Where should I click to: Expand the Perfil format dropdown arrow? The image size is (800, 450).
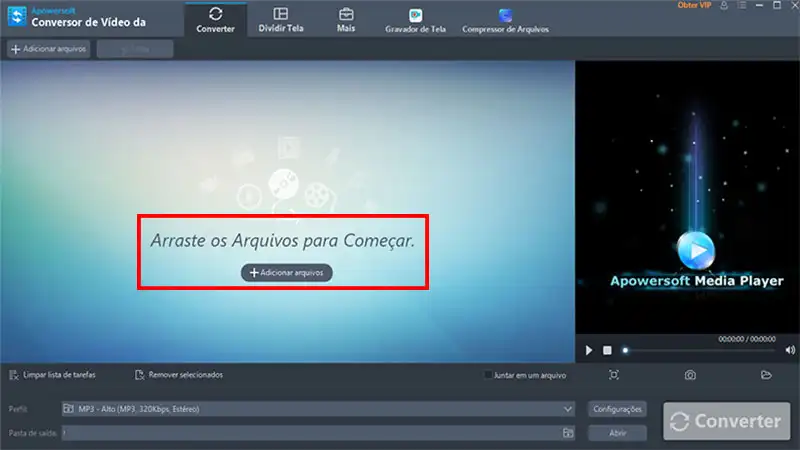[x=567, y=409]
